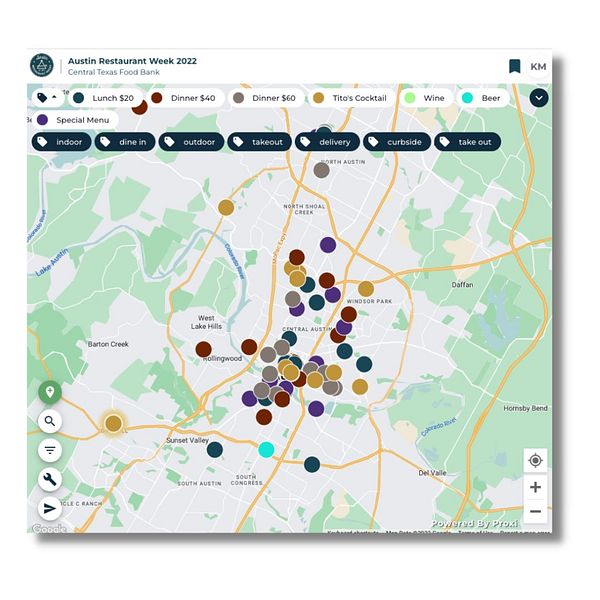The image size is (600, 600).
Task: Filter by the curbside tag
Action: [x=397, y=142]
